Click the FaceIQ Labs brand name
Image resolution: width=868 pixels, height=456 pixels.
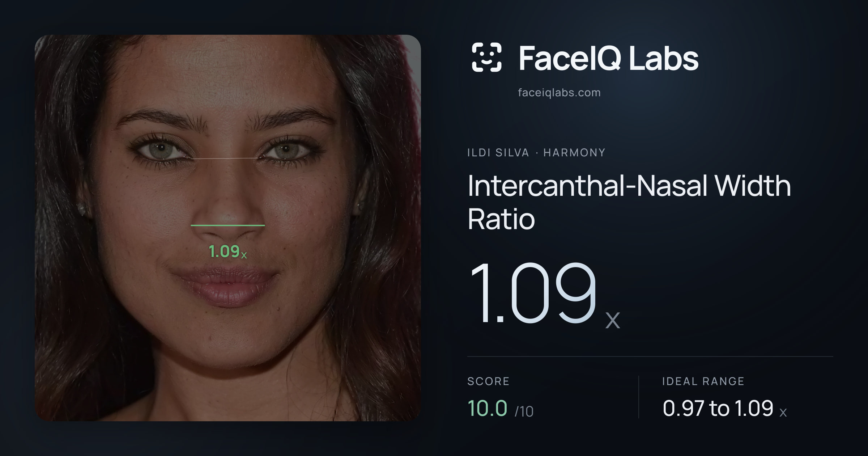[x=608, y=58]
